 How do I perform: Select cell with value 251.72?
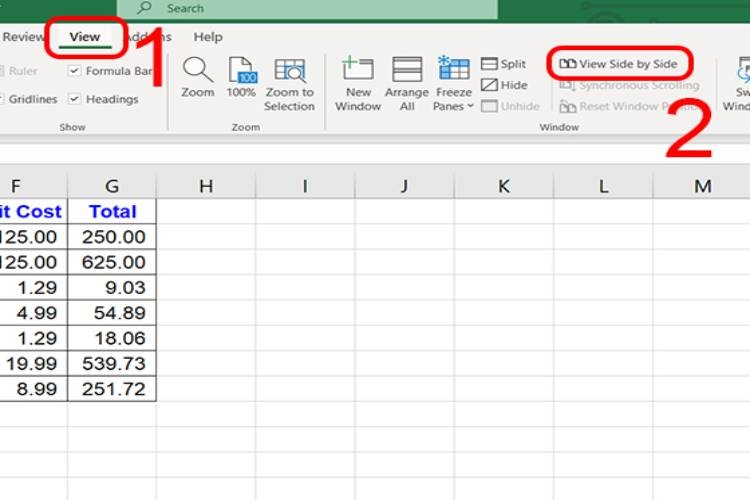click(x=112, y=389)
